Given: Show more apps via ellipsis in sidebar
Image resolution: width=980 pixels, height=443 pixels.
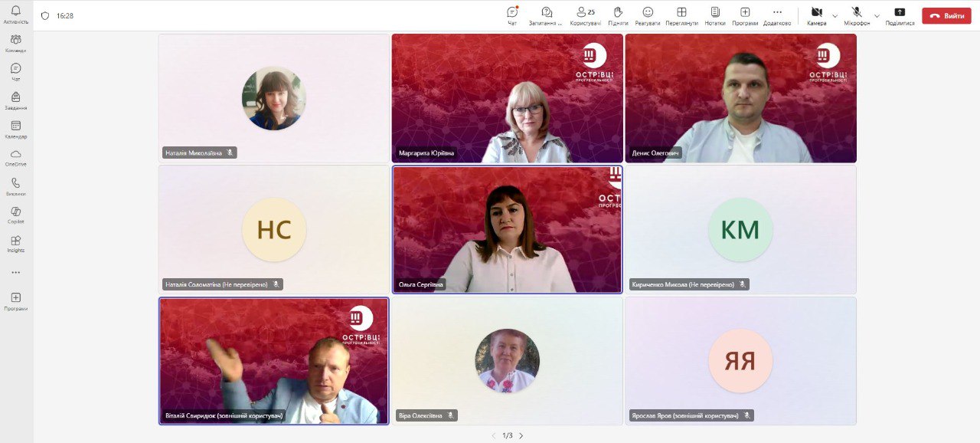Looking at the screenshot, I should click(x=16, y=272).
